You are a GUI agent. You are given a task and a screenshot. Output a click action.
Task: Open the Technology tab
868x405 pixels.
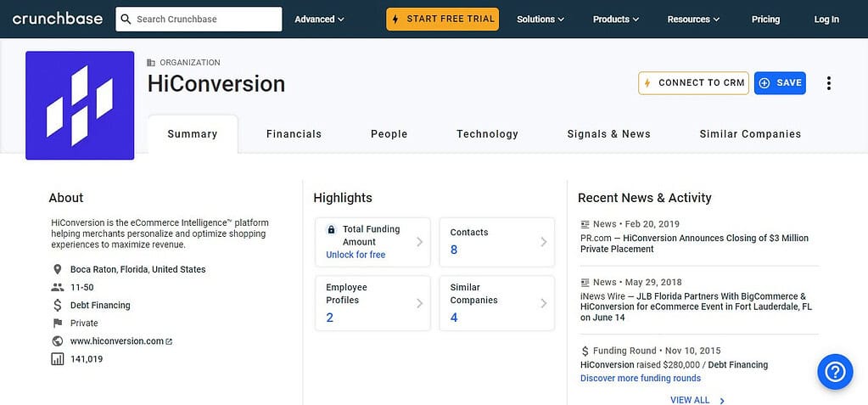[488, 134]
